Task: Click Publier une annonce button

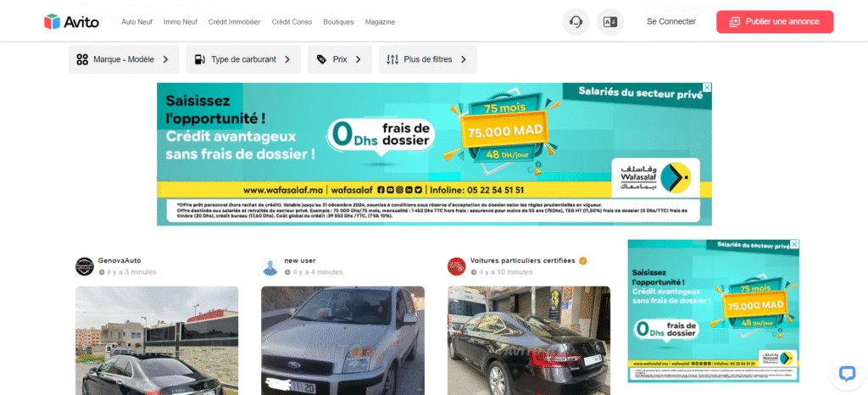Action: 775,21
